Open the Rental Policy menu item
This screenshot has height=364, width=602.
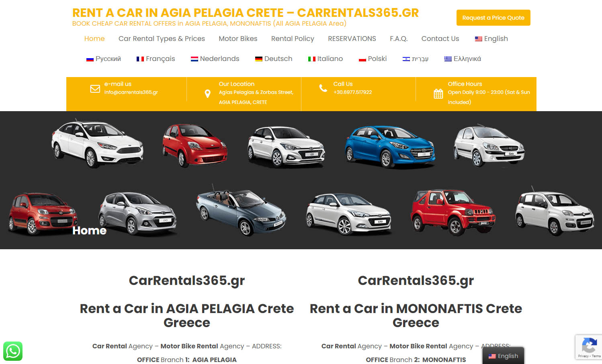293,39
